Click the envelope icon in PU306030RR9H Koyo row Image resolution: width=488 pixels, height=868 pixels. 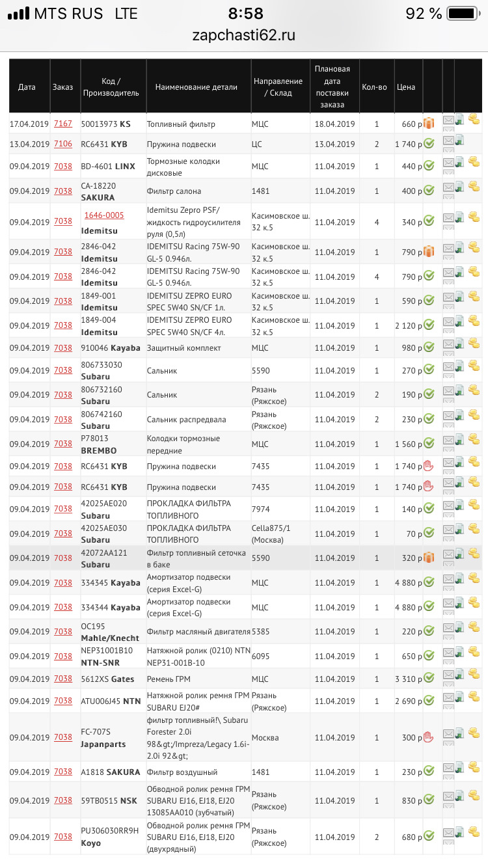[x=448, y=833]
